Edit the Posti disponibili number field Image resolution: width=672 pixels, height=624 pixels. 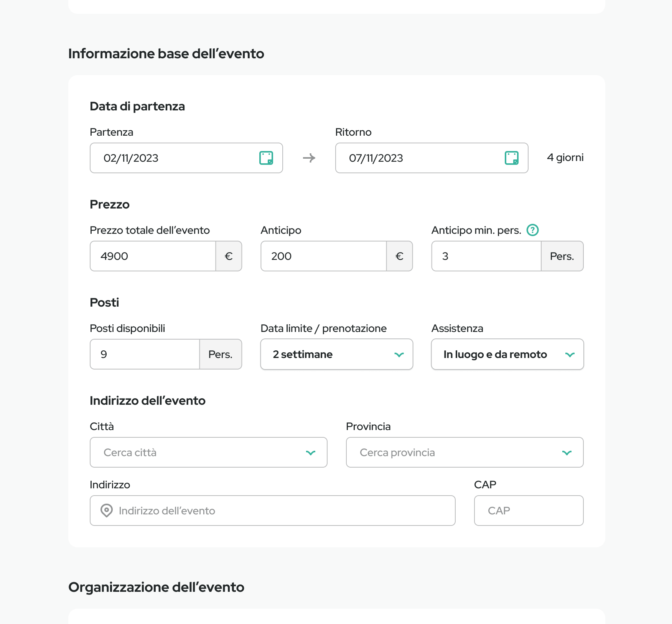click(145, 354)
